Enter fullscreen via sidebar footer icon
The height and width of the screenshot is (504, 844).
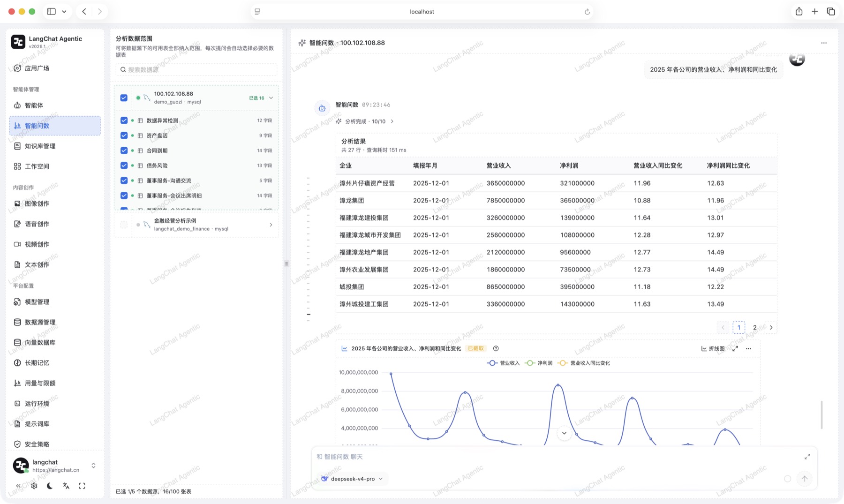[x=82, y=486]
